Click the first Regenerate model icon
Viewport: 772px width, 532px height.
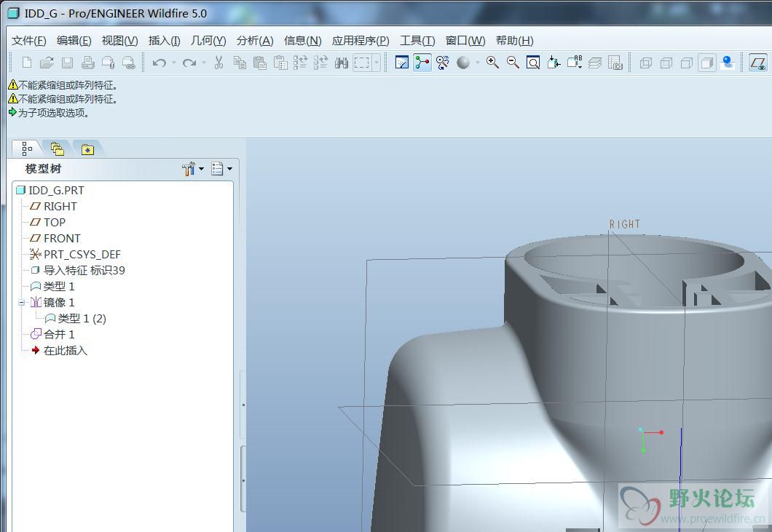[x=300, y=63]
